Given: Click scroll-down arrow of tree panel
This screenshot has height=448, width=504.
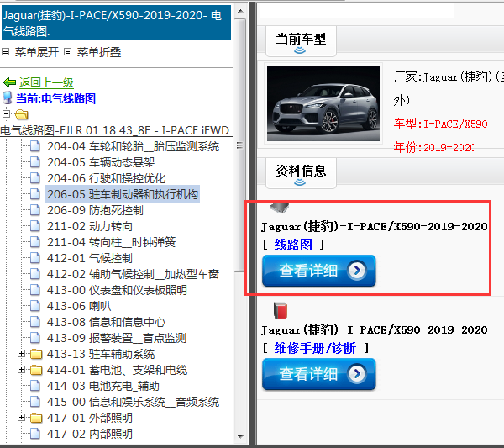Looking at the screenshot, I should tap(240, 437).
